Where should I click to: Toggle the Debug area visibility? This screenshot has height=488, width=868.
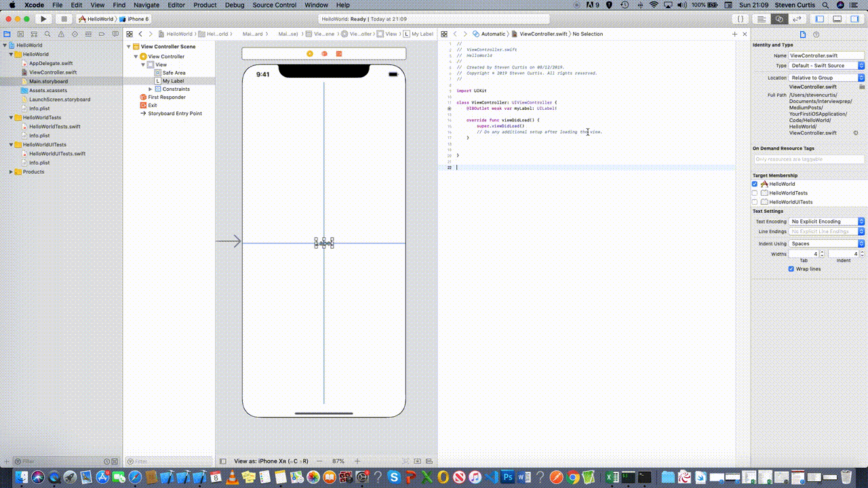click(x=837, y=19)
